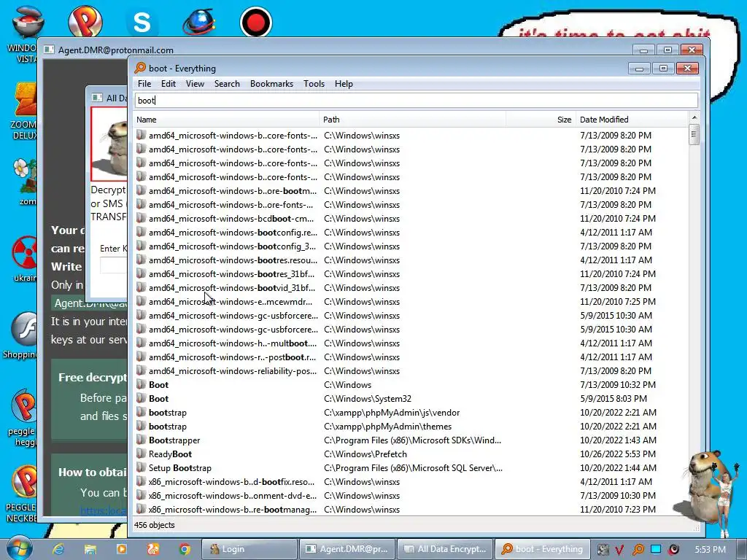Open the globe desktop icon beside Skype
Image resolution: width=747 pixels, height=560 pixels.
tap(199, 22)
